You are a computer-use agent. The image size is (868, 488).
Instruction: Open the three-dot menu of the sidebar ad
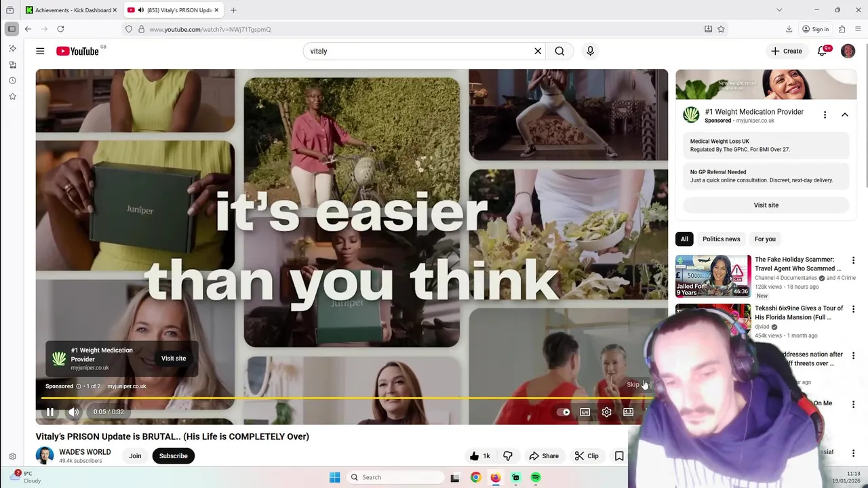pyautogui.click(x=825, y=115)
